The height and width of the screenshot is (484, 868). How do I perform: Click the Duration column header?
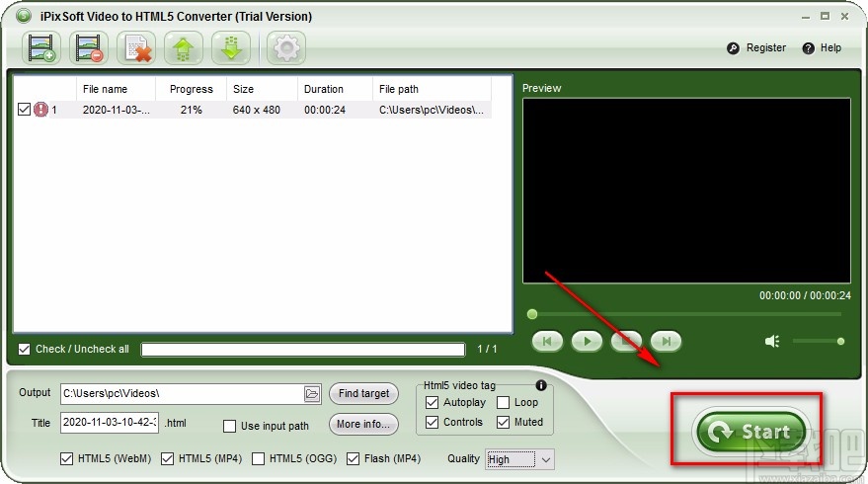point(335,89)
